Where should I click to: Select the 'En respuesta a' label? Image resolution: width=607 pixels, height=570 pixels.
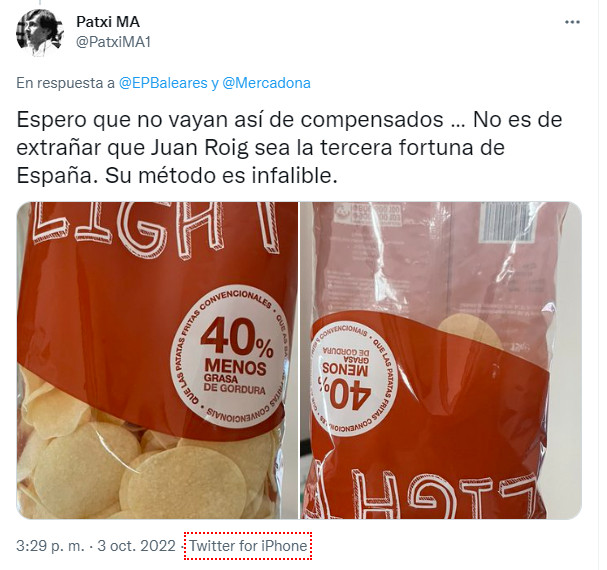coord(65,83)
